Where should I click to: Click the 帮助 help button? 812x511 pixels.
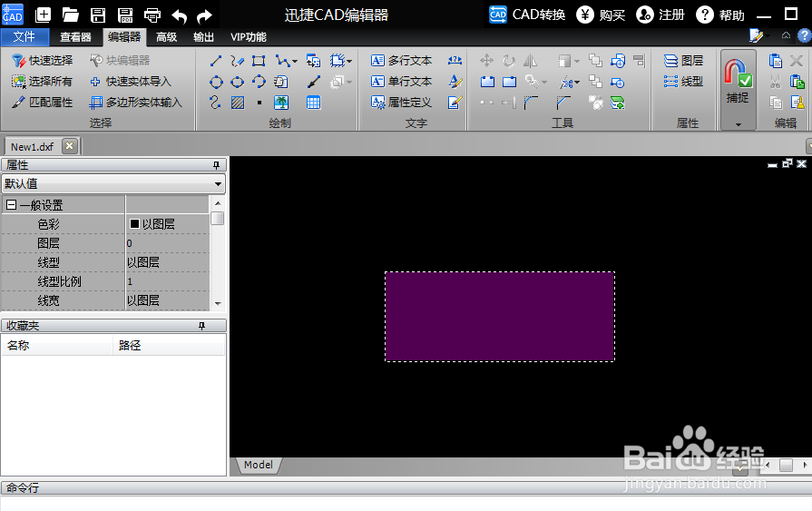(x=720, y=15)
